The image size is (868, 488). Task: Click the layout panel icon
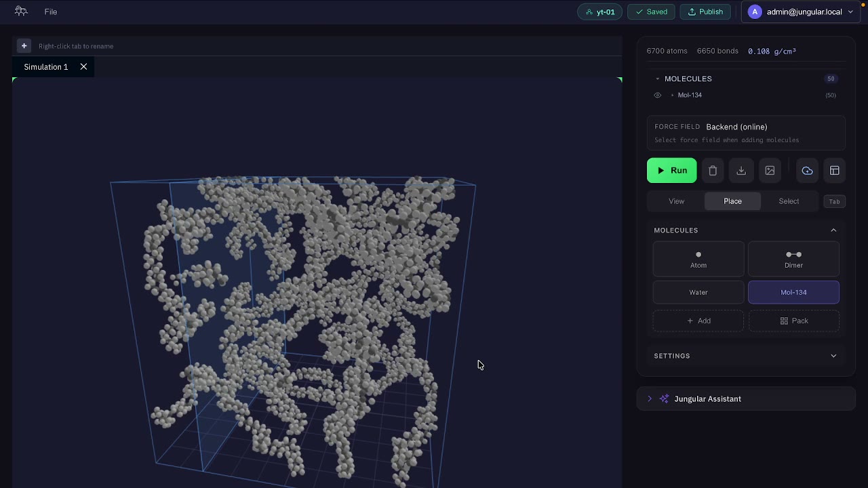835,171
